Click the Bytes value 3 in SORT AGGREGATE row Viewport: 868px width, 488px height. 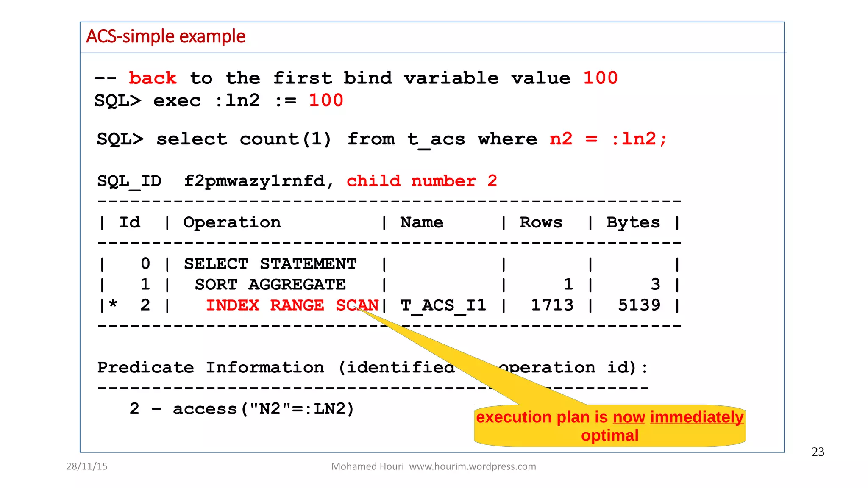click(655, 284)
